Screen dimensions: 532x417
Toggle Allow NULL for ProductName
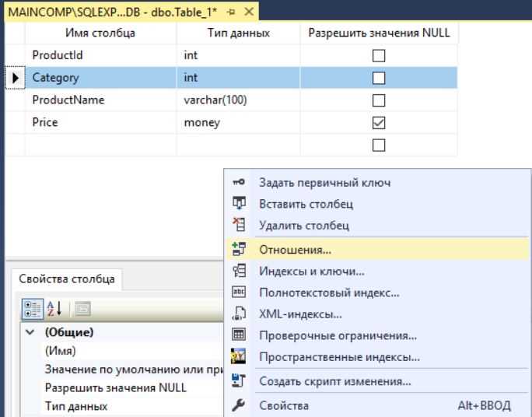coord(379,100)
